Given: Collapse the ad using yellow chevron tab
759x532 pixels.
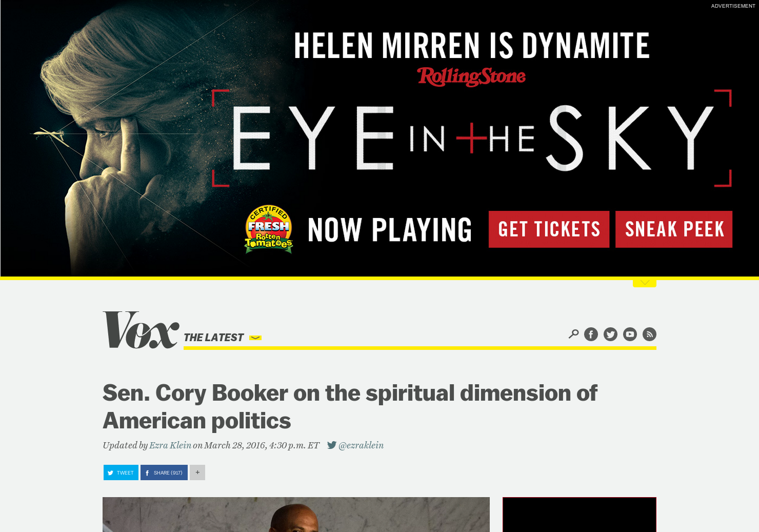Looking at the screenshot, I should 645,283.
